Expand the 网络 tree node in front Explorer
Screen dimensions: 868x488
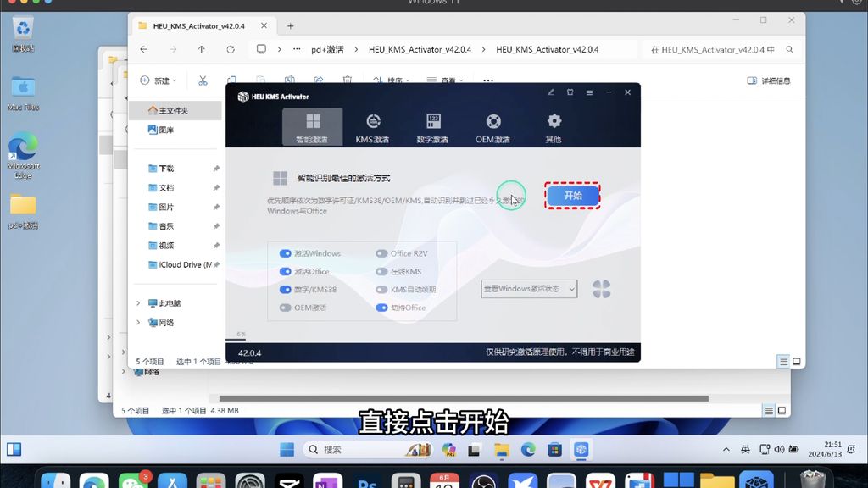coord(138,323)
